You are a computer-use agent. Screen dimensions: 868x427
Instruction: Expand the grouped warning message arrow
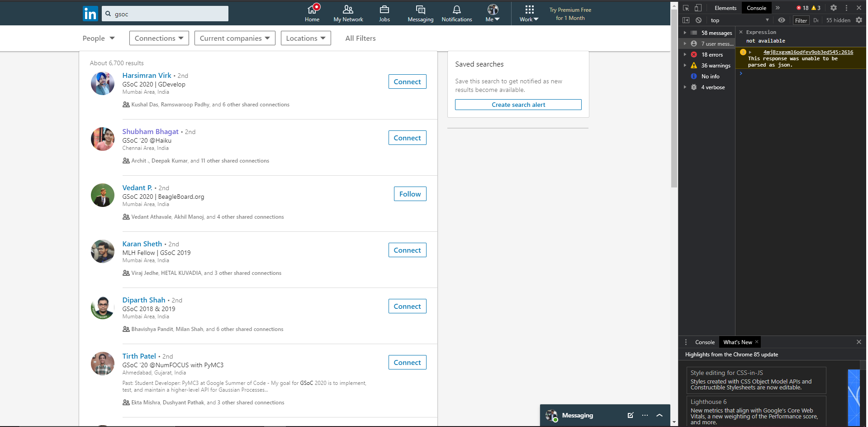coord(750,52)
